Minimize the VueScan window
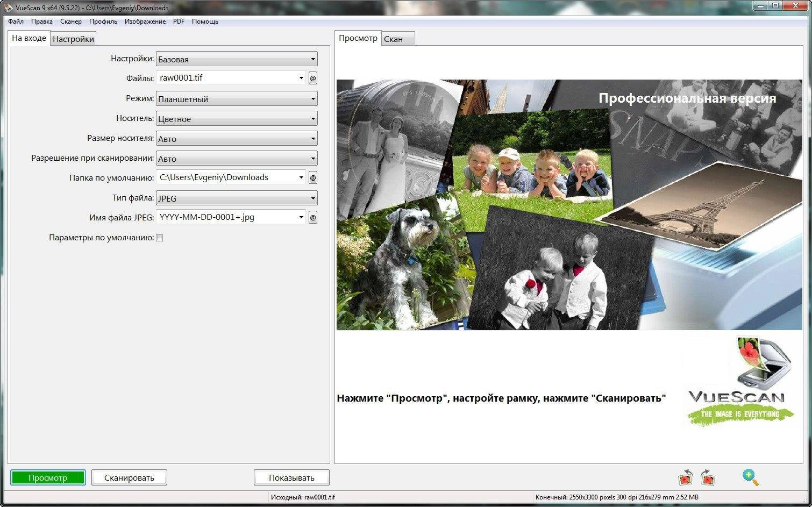The height and width of the screenshot is (507, 812). [x=761, y=5]
